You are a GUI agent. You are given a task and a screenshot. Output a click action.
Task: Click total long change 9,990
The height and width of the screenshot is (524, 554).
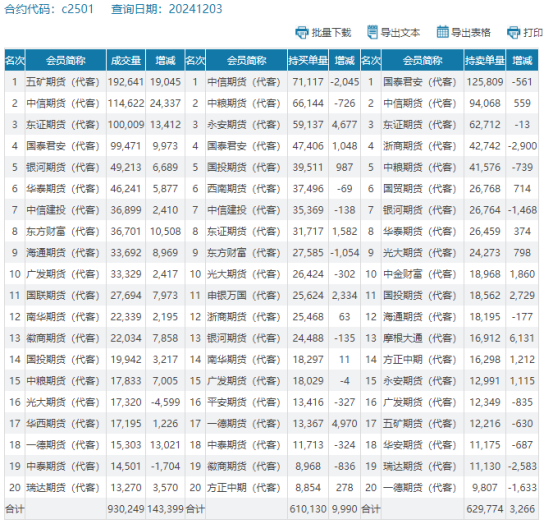coord(344,509)
